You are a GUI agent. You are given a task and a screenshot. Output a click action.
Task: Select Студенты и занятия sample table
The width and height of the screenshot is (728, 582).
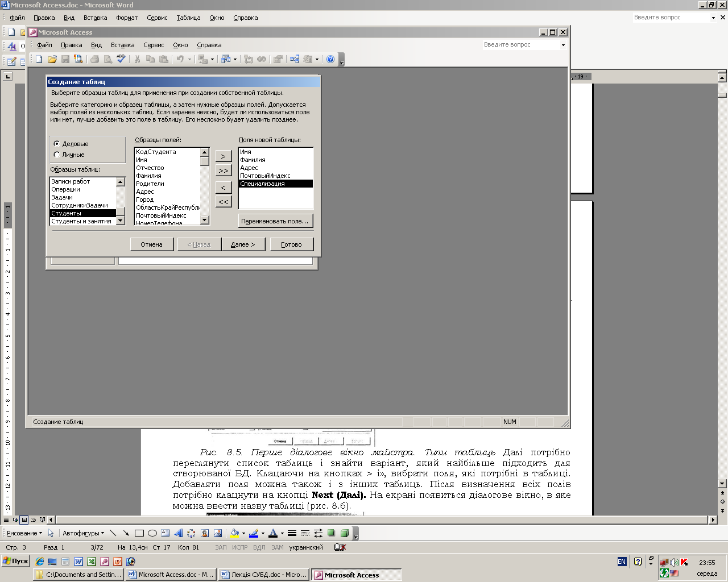[x=83, y=221]
